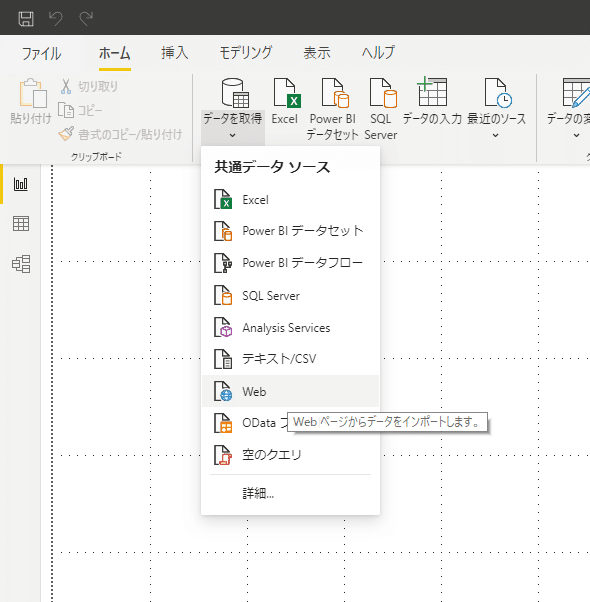The image size is (590, 602).
Task: Expand the データの変換 dropdown chevron
Action: tap(576, 135)
